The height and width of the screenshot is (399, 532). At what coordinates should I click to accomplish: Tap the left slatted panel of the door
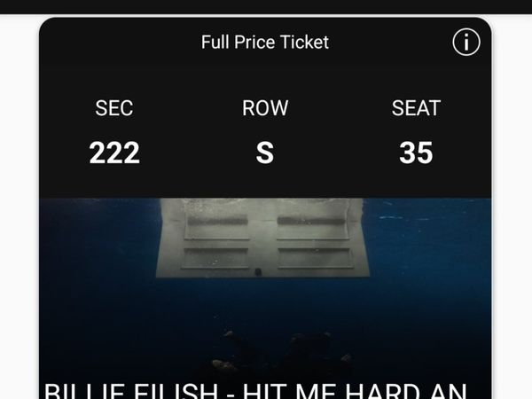coord(216,239)
